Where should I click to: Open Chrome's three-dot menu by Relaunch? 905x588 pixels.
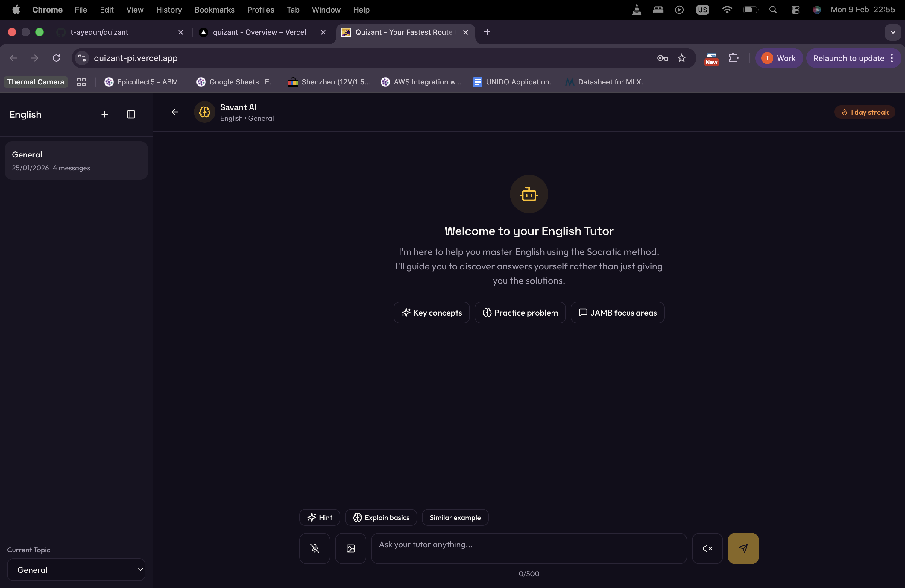[892, 58]
